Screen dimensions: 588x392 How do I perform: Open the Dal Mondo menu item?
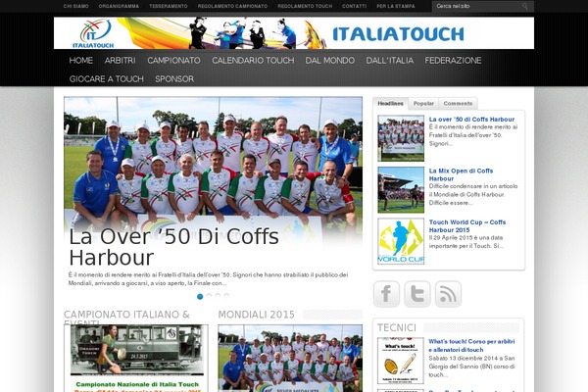[330, 61]
